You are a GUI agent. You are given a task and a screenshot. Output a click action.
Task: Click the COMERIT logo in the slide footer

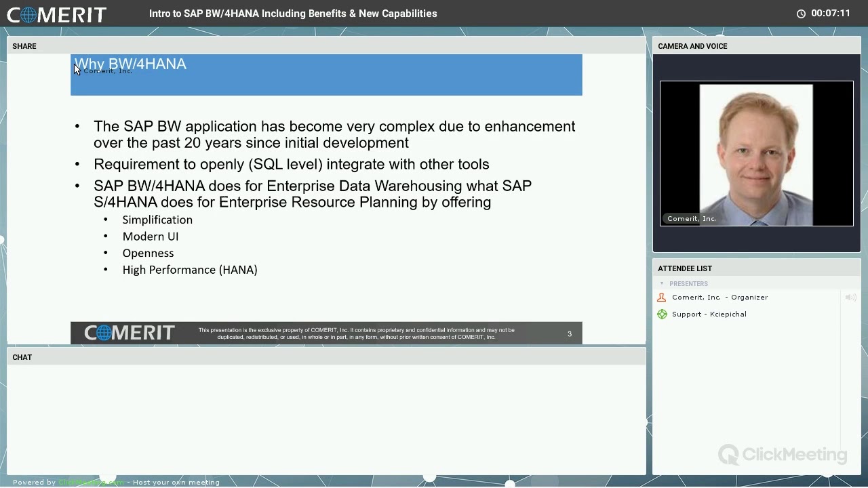pyautogui.click(x=130, y=333)
